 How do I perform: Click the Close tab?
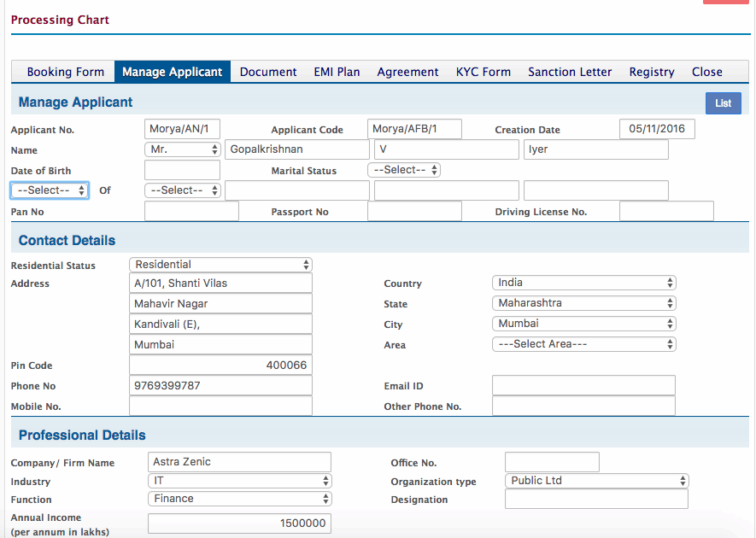[707, 72]
